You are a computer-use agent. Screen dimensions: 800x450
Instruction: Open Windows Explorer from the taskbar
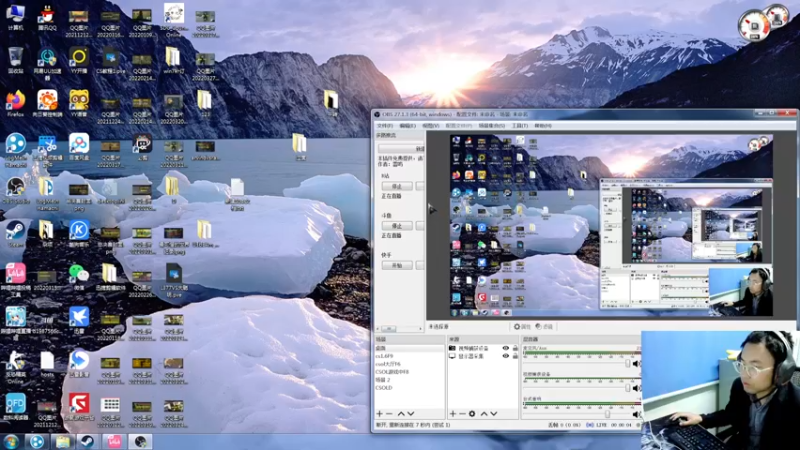point(63,441)
